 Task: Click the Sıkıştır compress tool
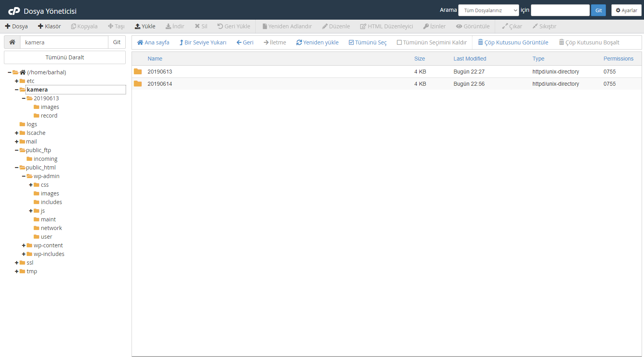[544, 26]
